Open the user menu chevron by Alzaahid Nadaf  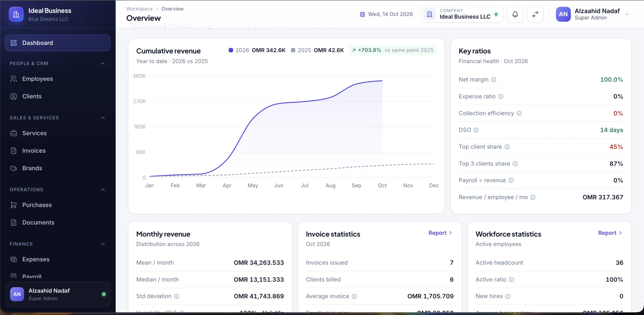click(627, 14)
